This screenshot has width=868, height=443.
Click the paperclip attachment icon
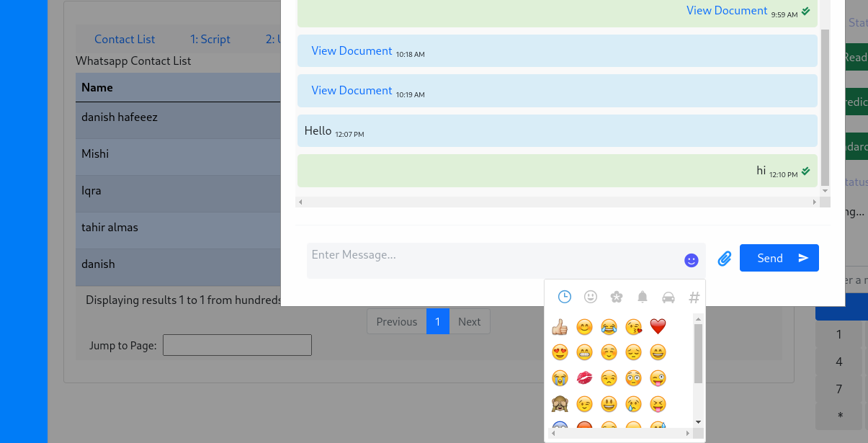coord(724,258)
